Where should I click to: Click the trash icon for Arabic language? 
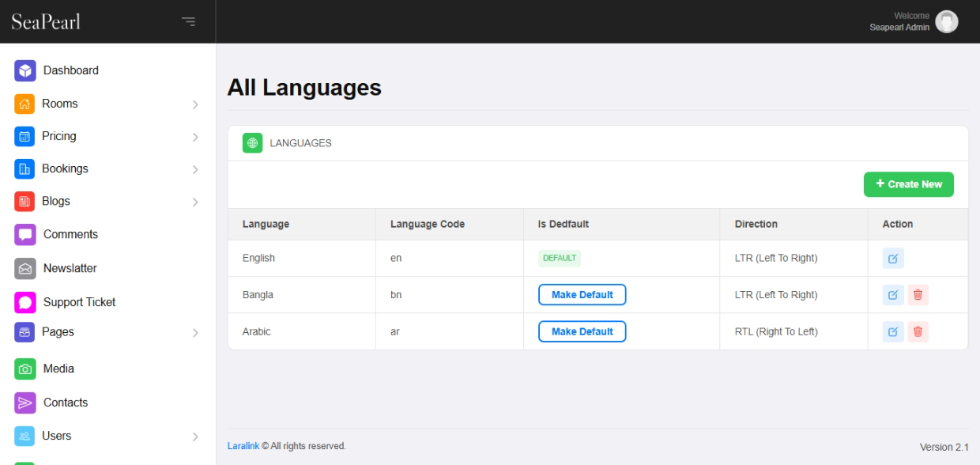pyautogui.click(x=918, y=332)
